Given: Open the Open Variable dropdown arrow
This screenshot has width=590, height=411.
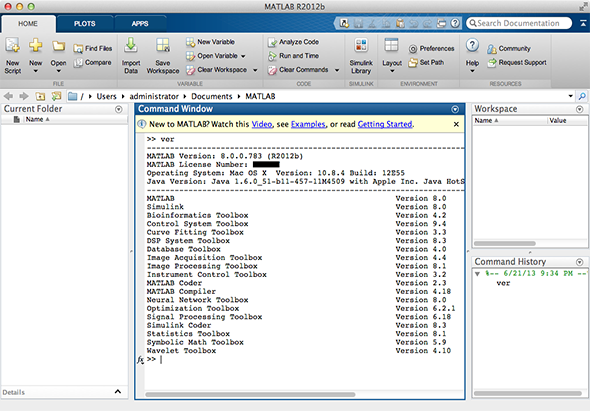Looking at the screenshot, I should click(x=243, y=56).
